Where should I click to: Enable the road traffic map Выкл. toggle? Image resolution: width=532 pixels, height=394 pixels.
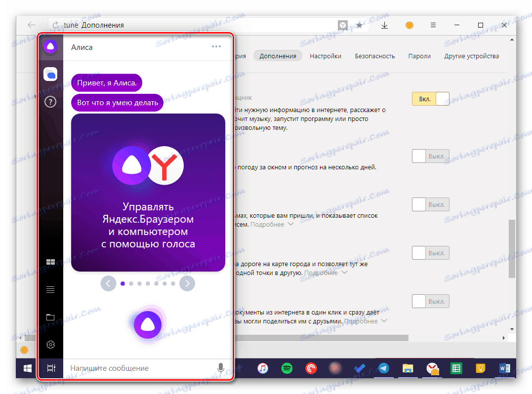tap(431, 253)
